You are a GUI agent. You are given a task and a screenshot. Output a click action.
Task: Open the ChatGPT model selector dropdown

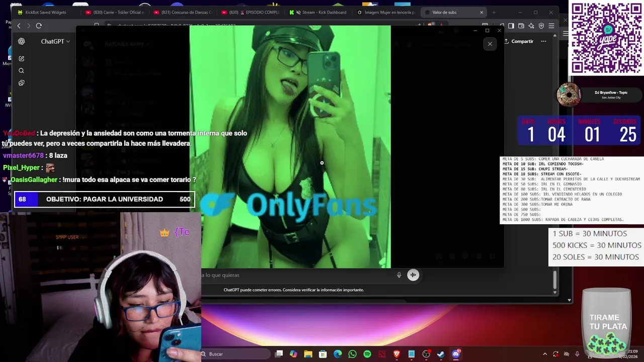(x=55, y=41)
